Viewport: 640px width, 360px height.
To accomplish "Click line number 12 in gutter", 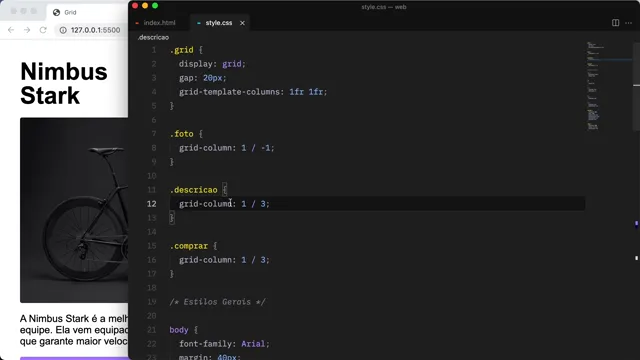I will pos(151,204).
